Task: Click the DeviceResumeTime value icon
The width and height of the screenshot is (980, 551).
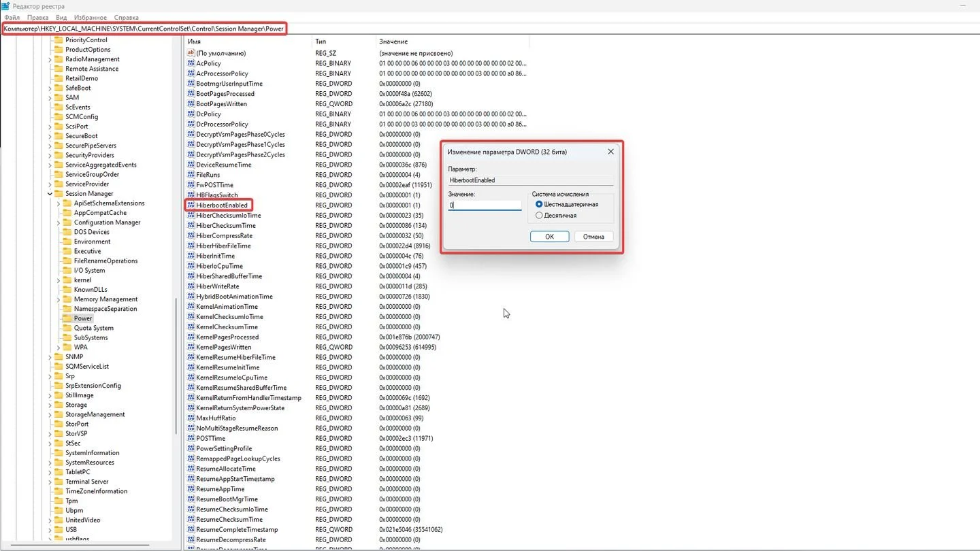Action: coord(191,165)
